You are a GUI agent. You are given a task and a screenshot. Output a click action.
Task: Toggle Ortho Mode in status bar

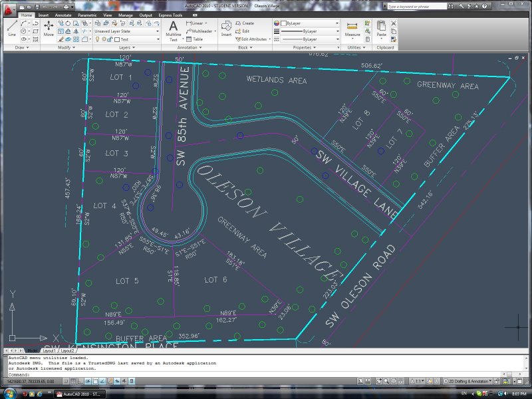tap(80, 381)
